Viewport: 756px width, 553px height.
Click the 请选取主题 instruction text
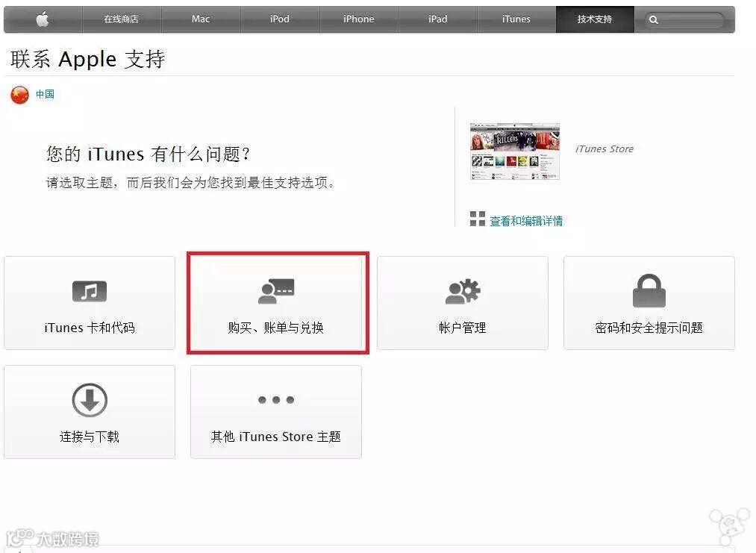click(190, 183)
